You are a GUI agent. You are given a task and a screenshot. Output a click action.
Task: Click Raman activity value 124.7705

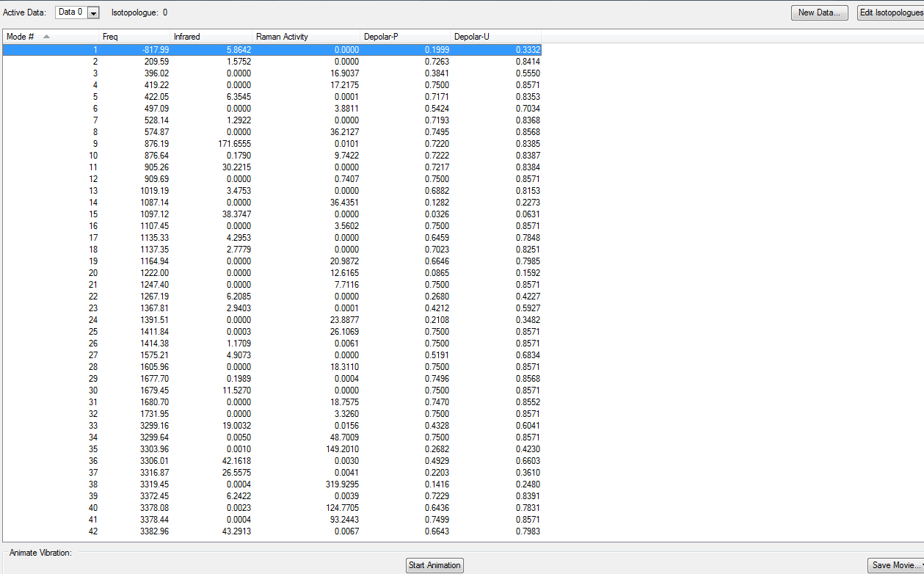(343, 508)
